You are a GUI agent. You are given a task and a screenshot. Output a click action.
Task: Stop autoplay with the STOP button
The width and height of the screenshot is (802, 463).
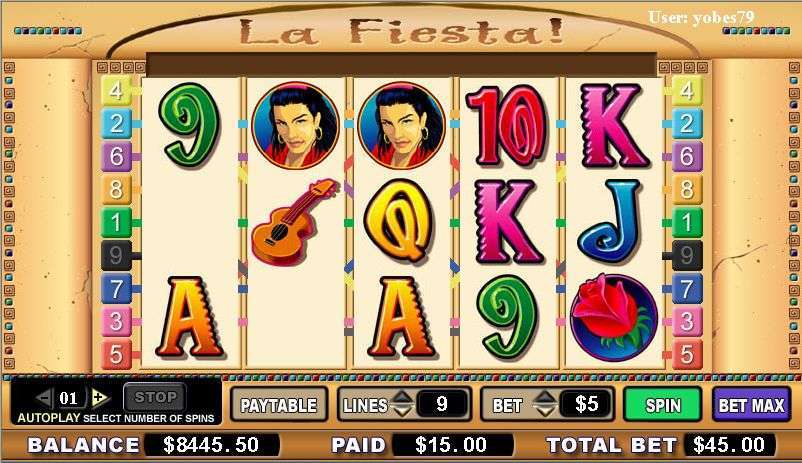155,396
